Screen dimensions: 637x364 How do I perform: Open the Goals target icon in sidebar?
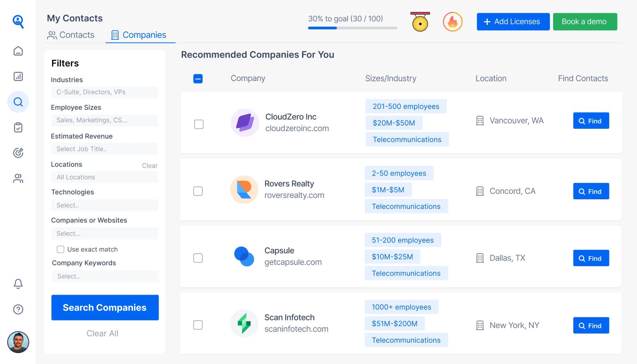pyautogui.click(x=18, y=153)
